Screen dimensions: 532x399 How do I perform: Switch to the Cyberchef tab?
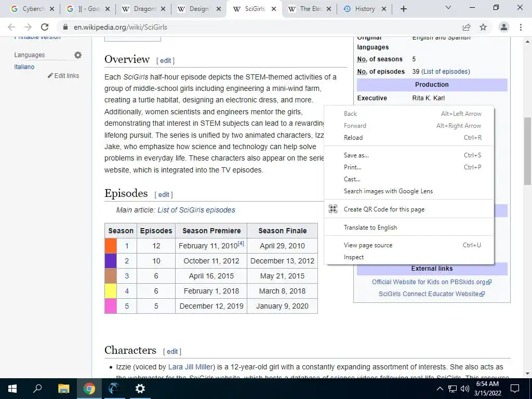[x=32, y=9]
